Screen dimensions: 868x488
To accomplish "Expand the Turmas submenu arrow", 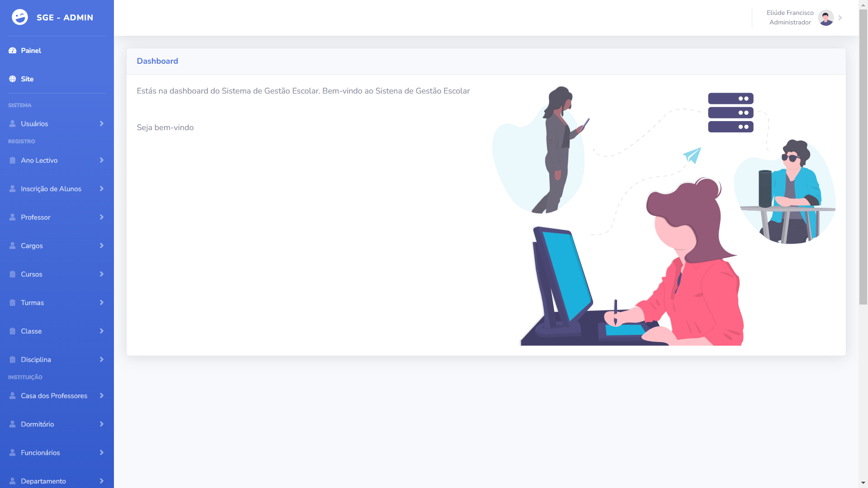I will (x=102, y=303).
